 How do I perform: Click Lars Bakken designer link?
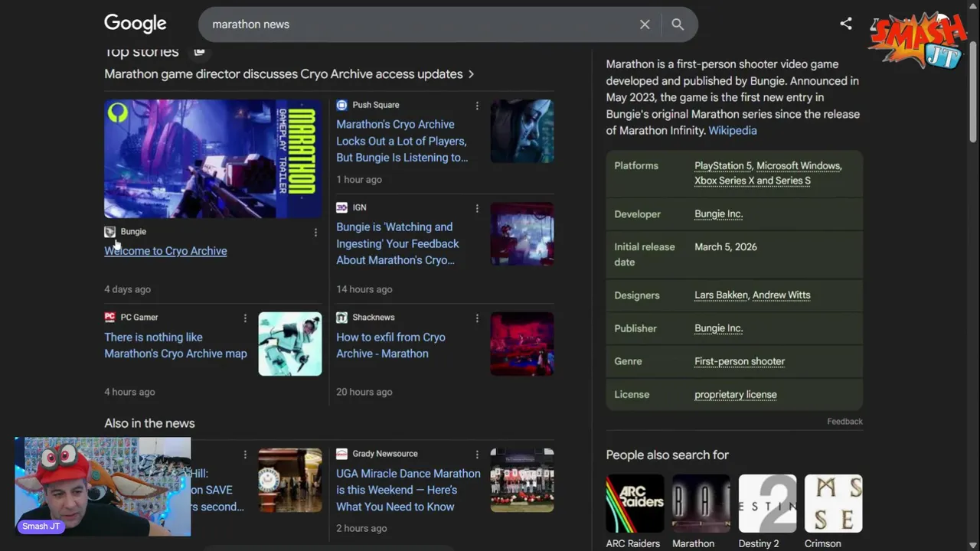point(722,295)
